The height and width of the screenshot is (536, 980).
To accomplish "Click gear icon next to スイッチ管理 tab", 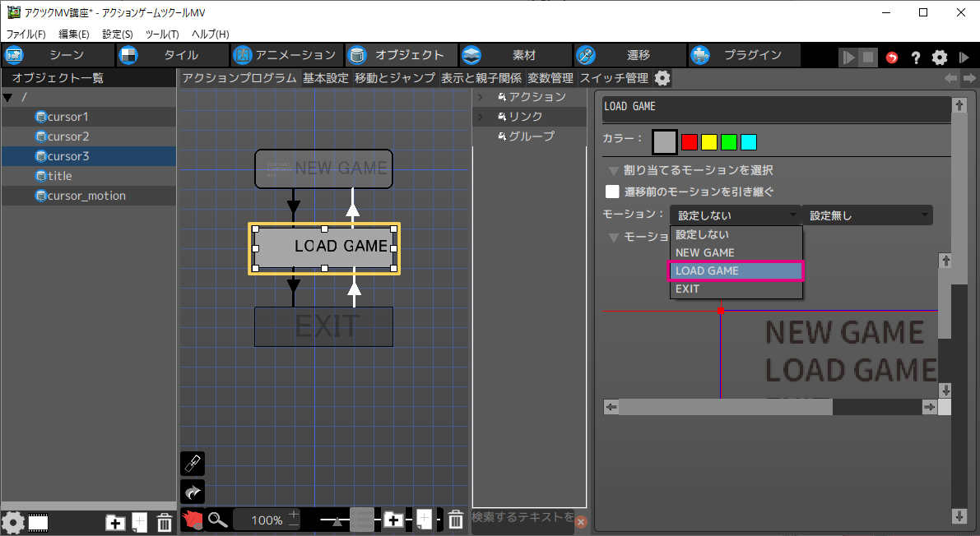I will (662, 78).
